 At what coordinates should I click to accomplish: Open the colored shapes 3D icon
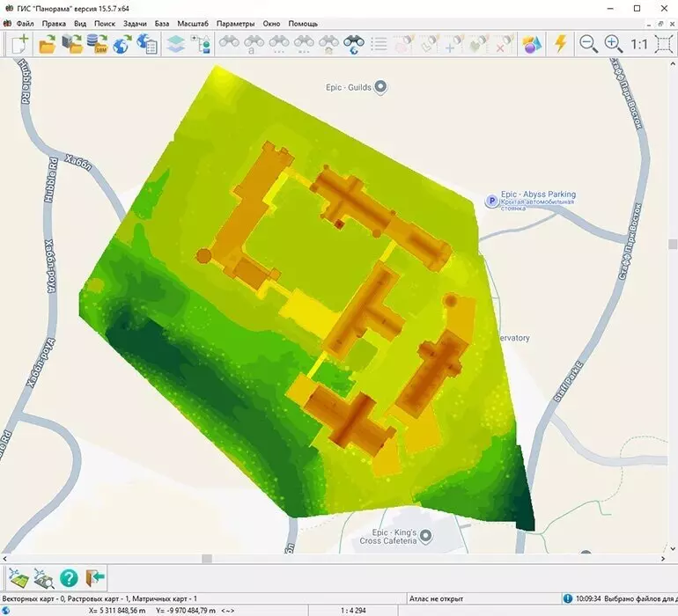(532, 44)
